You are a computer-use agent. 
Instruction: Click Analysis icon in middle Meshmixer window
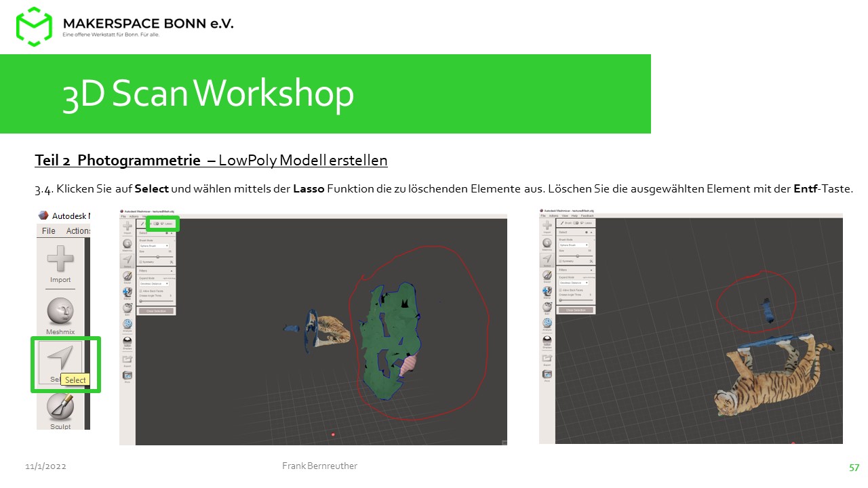(x=127, y=324)
